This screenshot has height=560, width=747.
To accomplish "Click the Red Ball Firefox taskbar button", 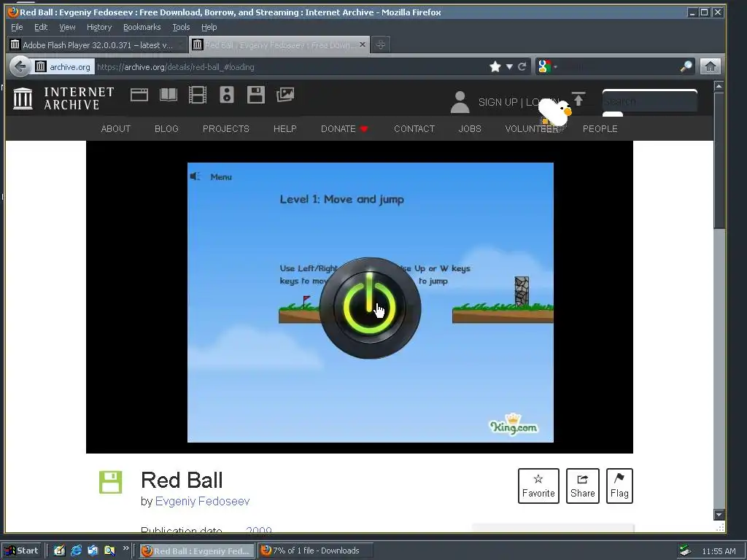I will tap(197, 551).
